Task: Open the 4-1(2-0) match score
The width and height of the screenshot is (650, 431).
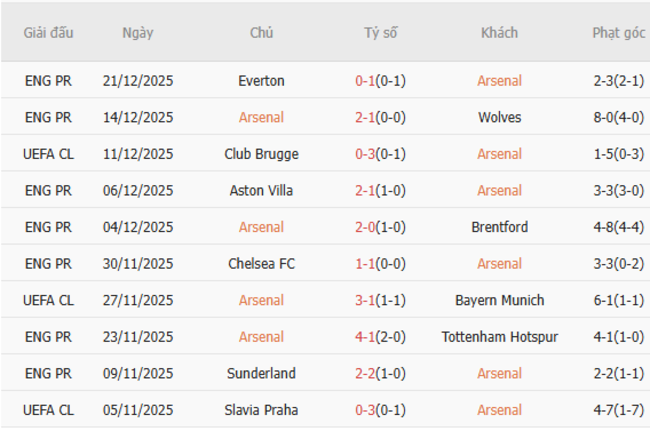Action: coord(380,337)
